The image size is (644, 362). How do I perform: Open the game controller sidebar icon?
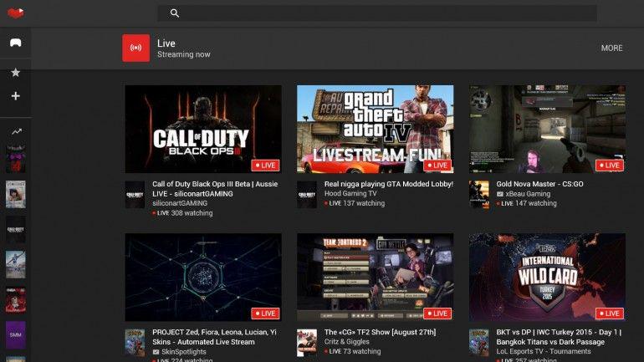click(16, 43)
